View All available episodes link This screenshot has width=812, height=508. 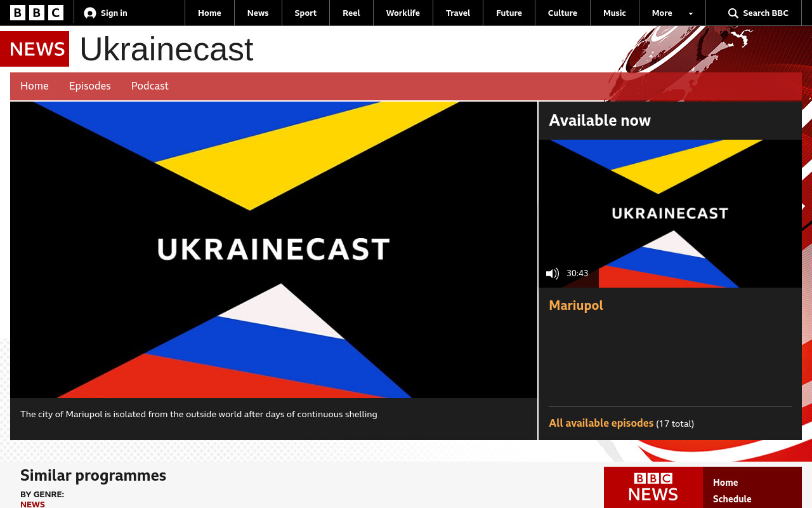point(601,423)
